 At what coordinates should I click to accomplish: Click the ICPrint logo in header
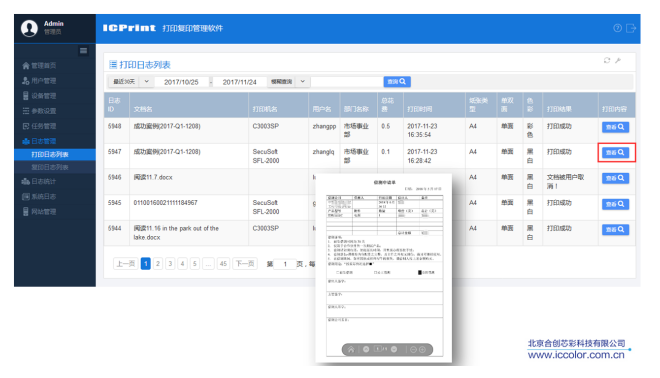(x=129, y=28)
